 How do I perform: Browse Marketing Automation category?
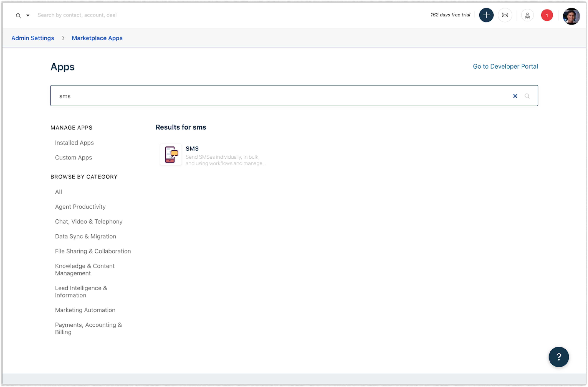coord(85,310)
